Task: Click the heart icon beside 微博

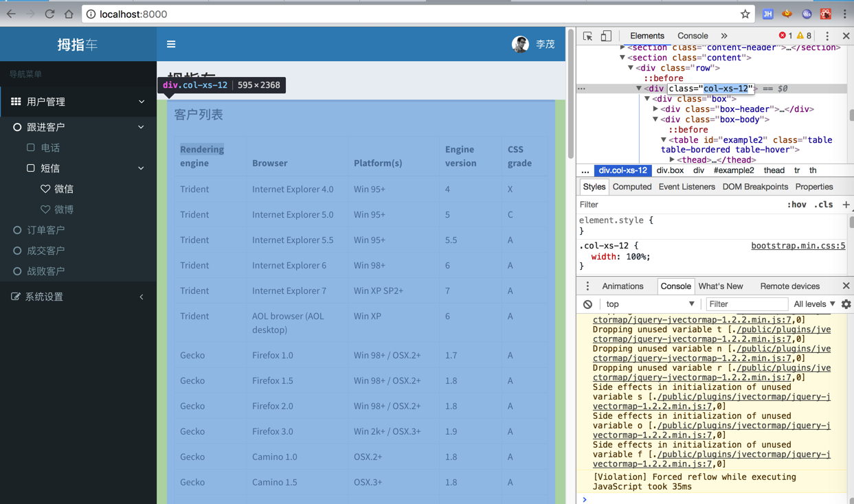Action: click(45, 209)
